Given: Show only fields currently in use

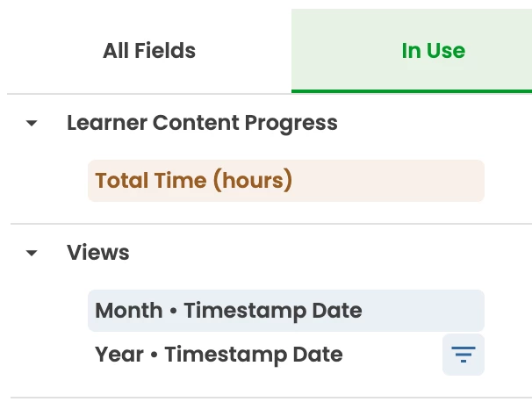Looking at the screenshot, I should point(433,51).
